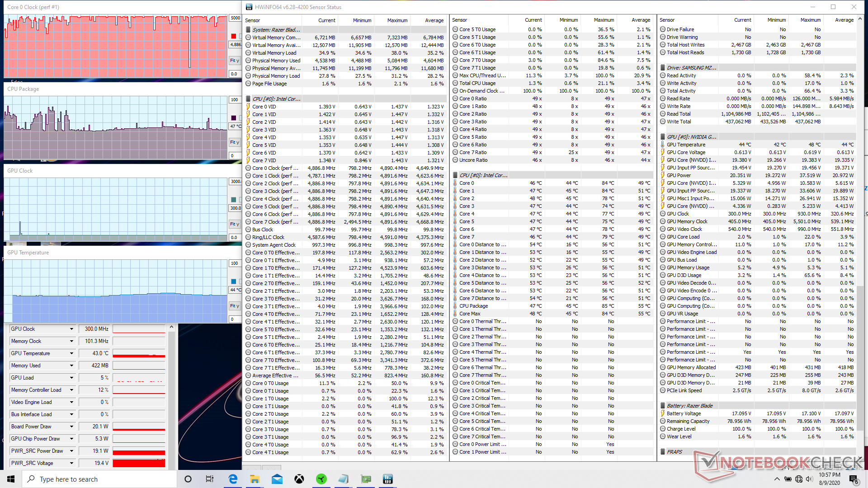868x488 pixels.
Task: Click the CPU [#0] voltage section header icon
Action: coord(248,99)
